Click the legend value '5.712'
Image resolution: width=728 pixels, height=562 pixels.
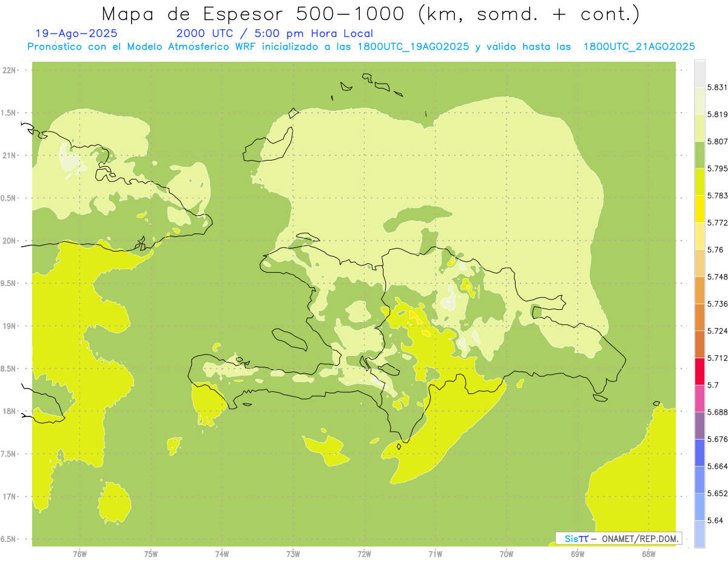(x=717, y=358)
